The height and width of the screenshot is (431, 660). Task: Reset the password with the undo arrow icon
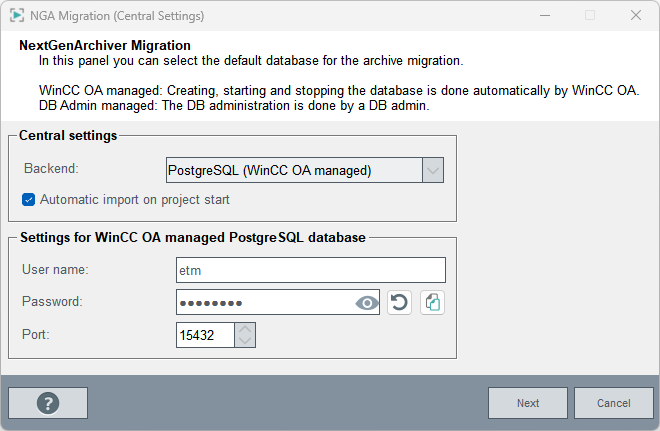pos(401,302)
